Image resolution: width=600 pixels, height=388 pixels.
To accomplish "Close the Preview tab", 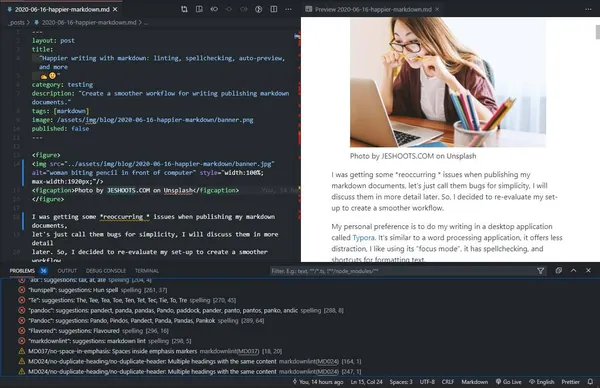I will pos(437,9).
